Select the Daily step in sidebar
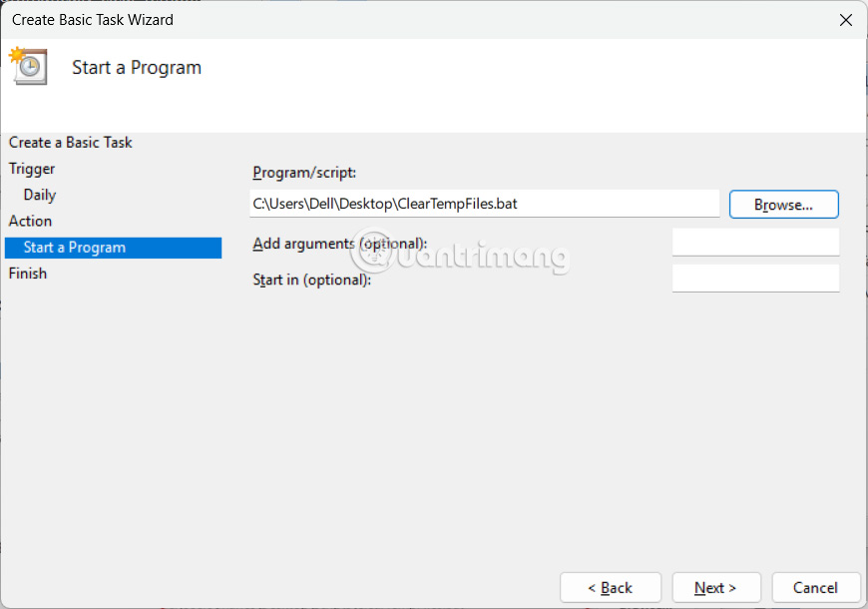Image resolution: width=868 pixels, height=609 pixels. [39, 195]
